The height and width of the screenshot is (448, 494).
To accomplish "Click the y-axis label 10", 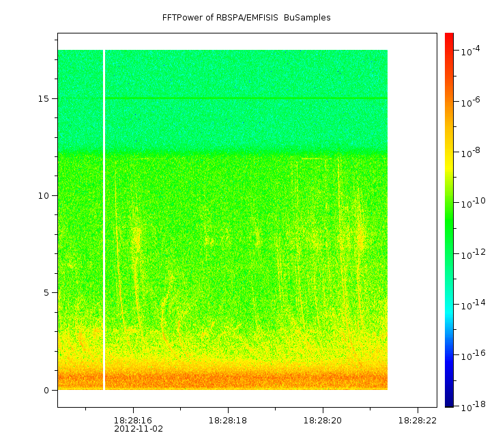I will 44,196.
